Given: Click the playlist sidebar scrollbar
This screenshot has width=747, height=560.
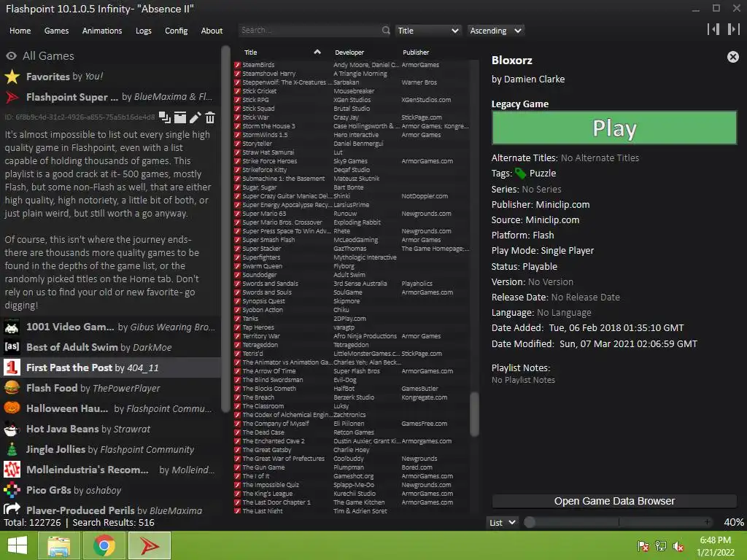Looking at the screenshot, I should [x=225, y=228].
